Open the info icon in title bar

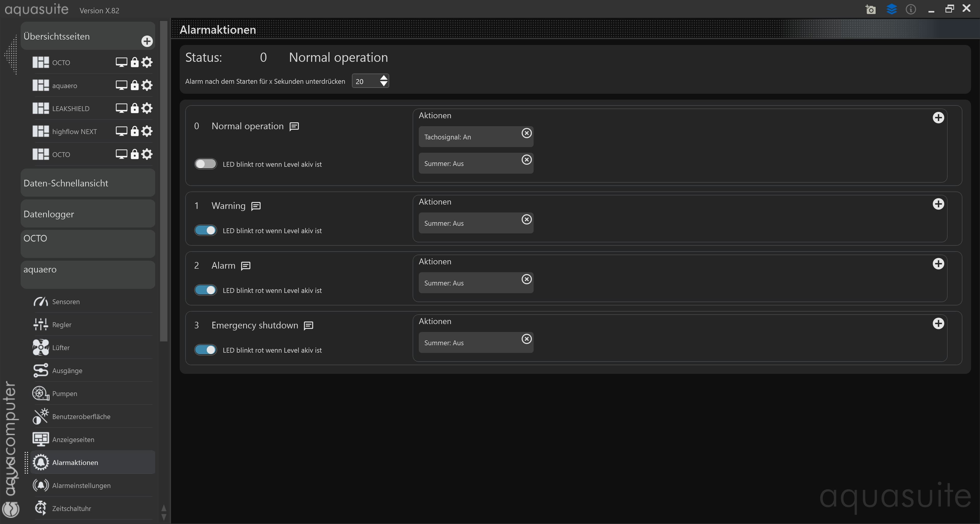[x=911, y=9]
